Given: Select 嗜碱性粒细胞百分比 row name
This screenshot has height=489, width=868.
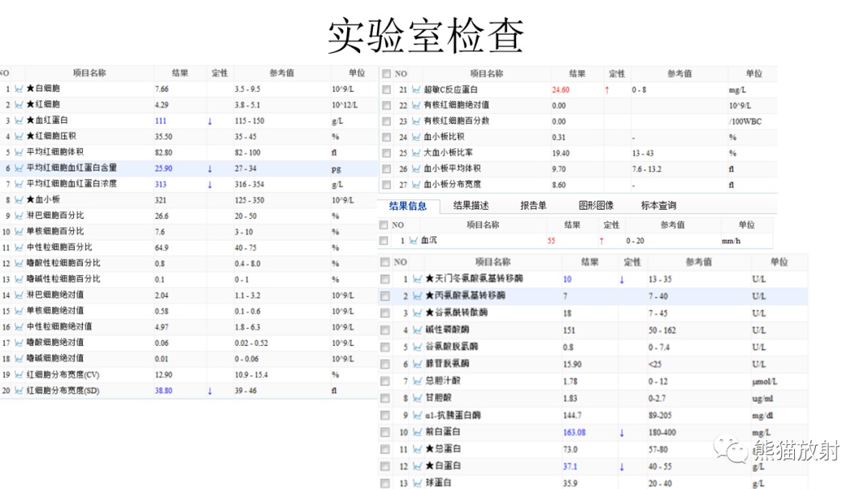Looking at the screenshot, I should (63, 279).
